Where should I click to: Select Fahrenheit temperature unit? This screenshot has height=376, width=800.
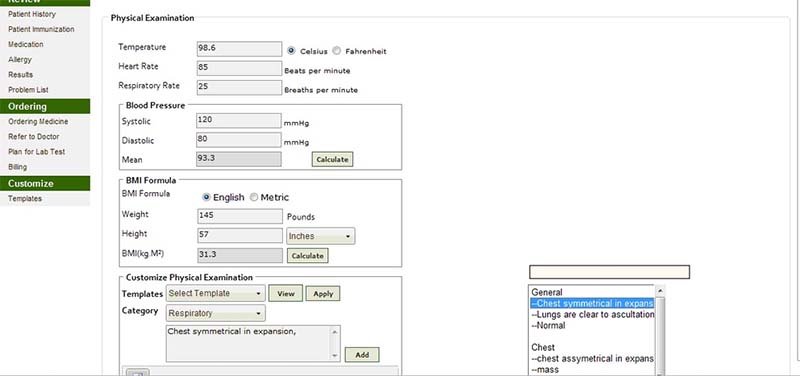click(337, 51)
